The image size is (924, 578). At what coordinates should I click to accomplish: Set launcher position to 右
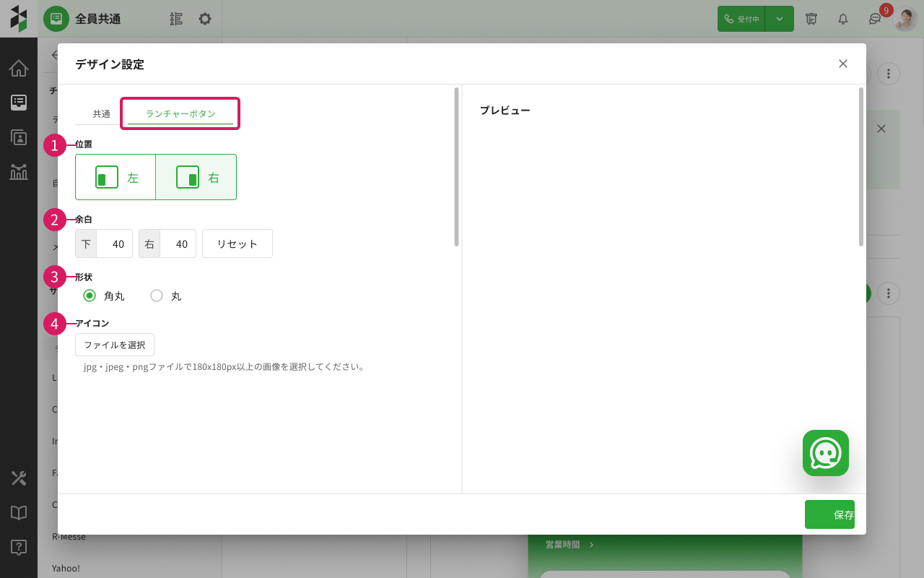196,177
